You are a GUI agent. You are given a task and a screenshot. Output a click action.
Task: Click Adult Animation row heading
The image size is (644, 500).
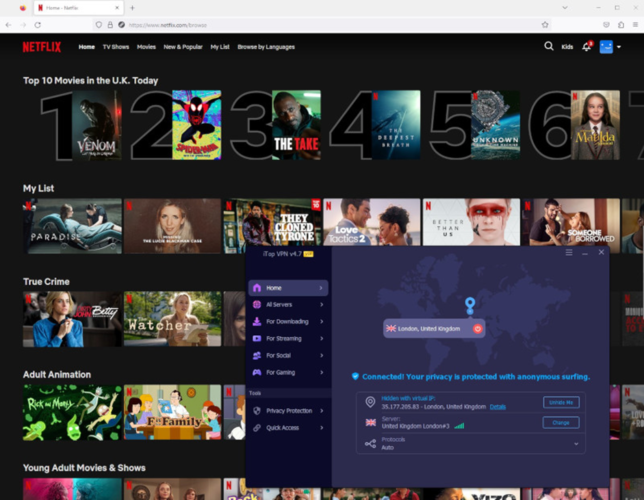coord(57,374)
